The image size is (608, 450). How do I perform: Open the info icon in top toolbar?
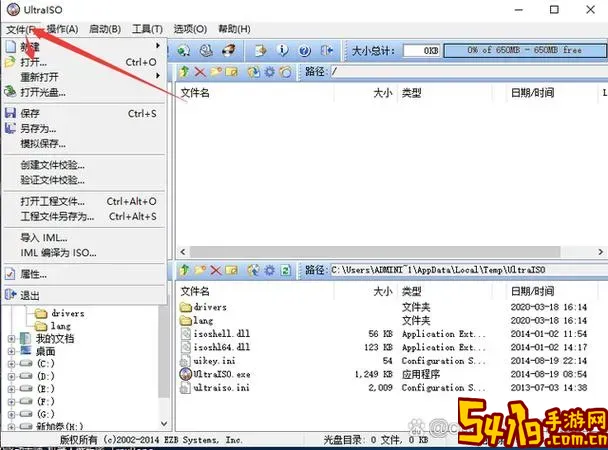(x=283, y=50)
